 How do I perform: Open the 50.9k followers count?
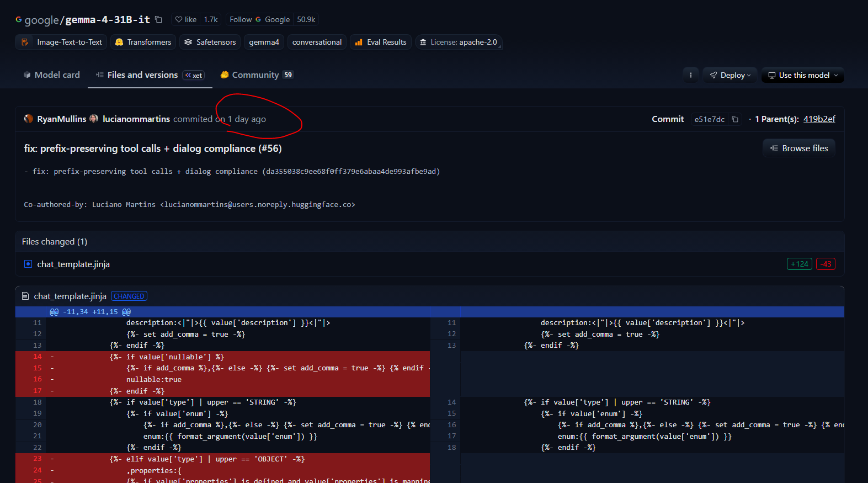coord(306,19)
